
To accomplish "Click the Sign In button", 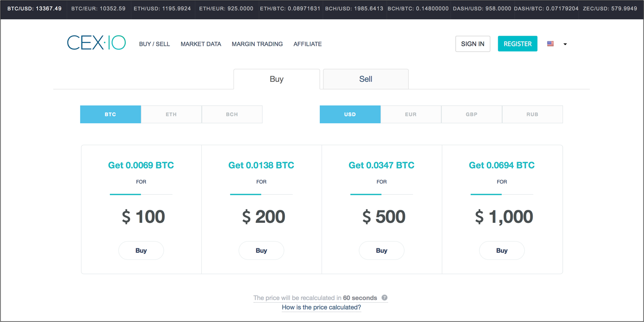I will click(473, 44).
